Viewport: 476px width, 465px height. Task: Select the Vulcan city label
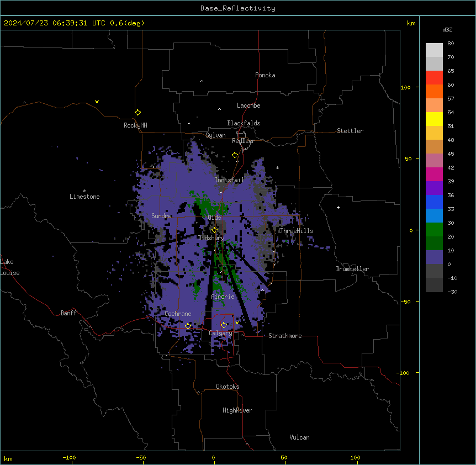pos(300,437)
